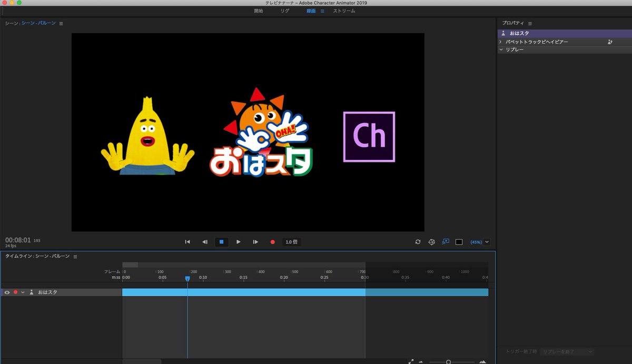Play the scene

[x=238, y=242]
